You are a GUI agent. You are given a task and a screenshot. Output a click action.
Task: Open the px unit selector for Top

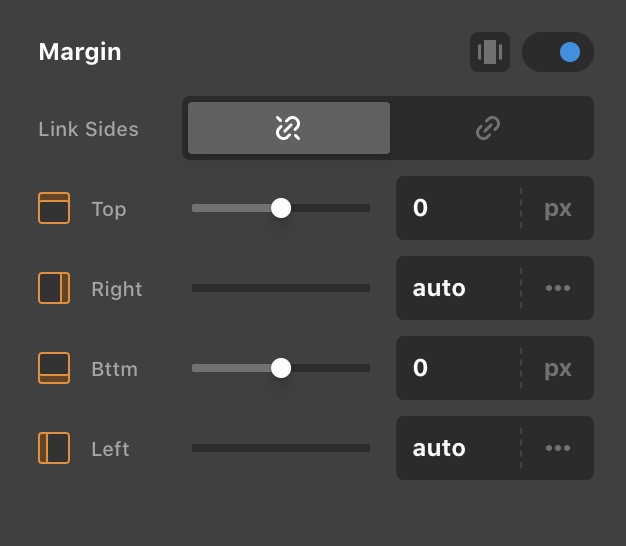pyautogui.click(x=558, y=208)
